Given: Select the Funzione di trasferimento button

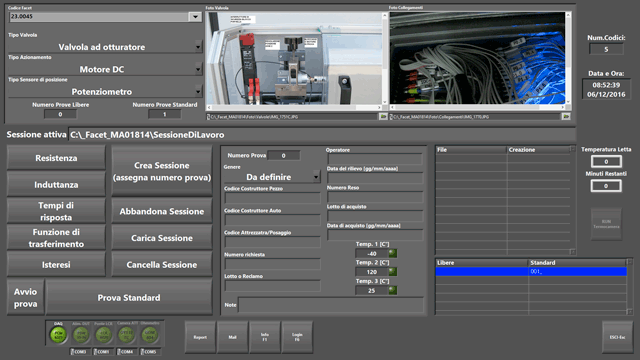Looking at the screenshot, I should pos(56,238).
